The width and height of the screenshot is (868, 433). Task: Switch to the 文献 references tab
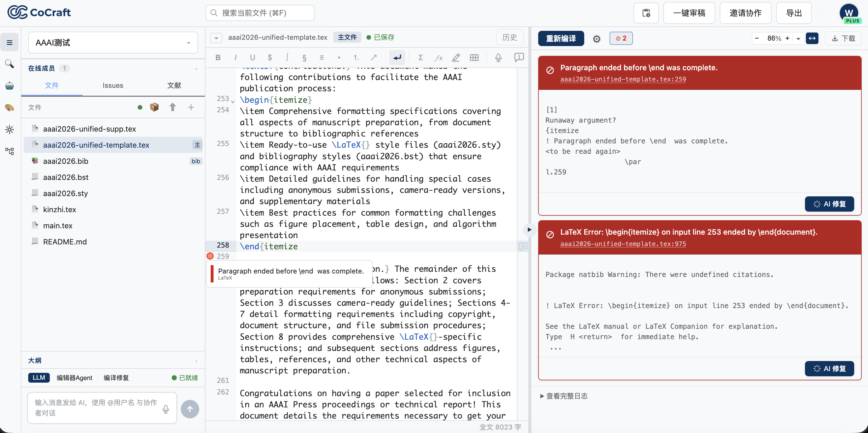[174, 86]
